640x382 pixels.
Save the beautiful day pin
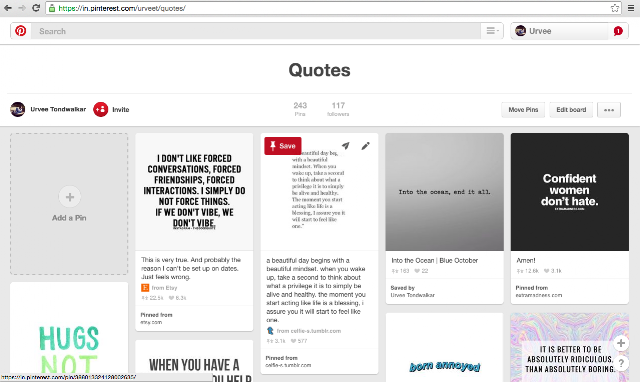[282, 146]
